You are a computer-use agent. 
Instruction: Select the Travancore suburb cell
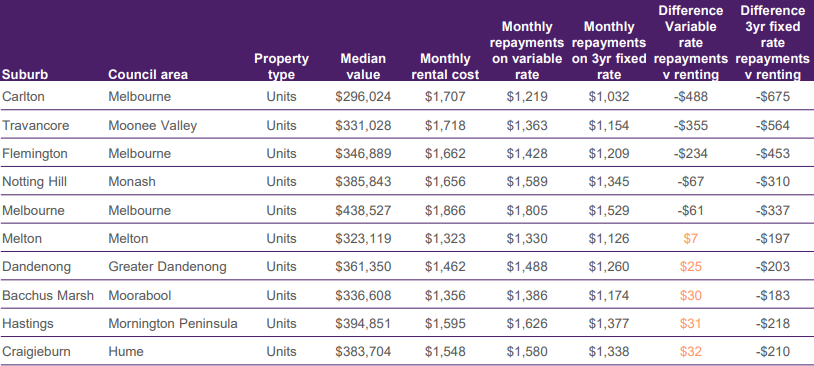[x=36, y=126]
